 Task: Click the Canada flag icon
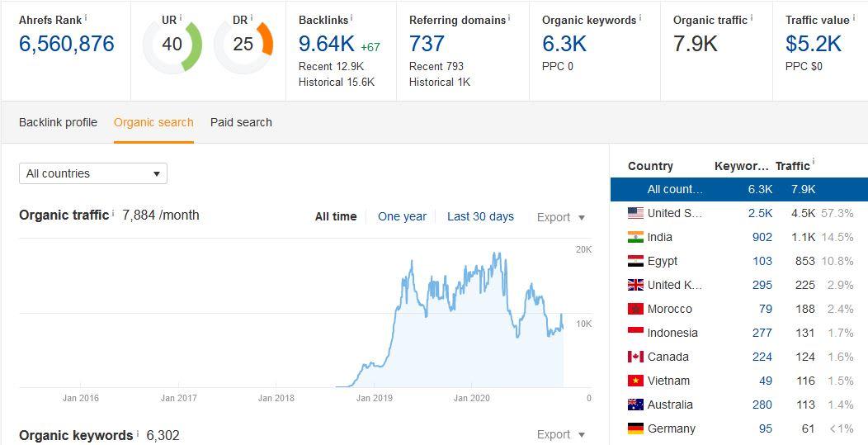click(x=635, y=357)
